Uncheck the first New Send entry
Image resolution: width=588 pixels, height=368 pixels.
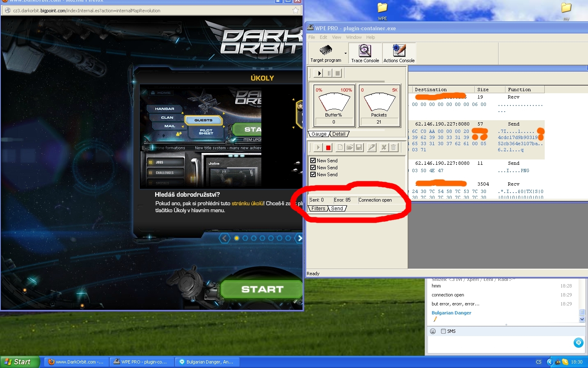(x=313, y=161)
